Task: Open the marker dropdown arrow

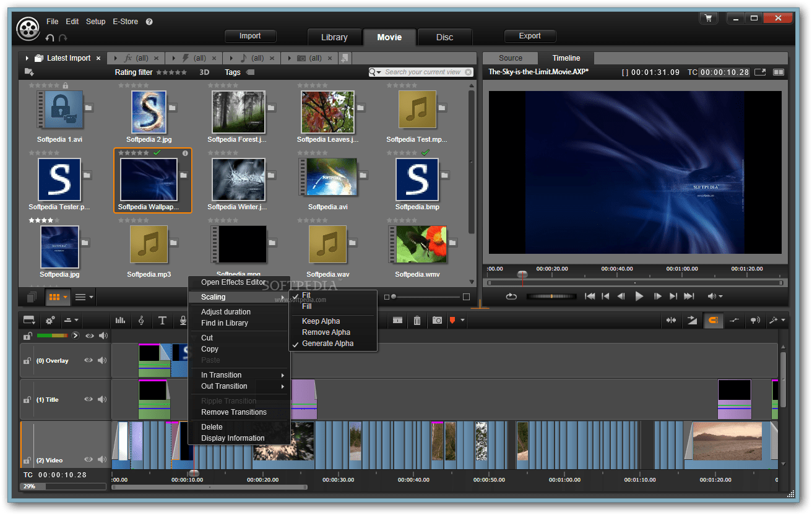Action: pyautogui.click(x=462, y=321)
